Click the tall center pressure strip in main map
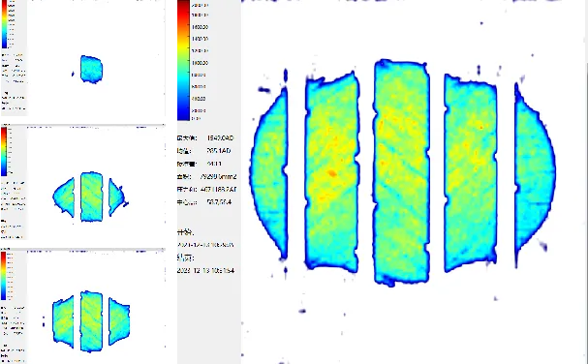The width and height of the screenshot is (588, 364). click(402, 171)
